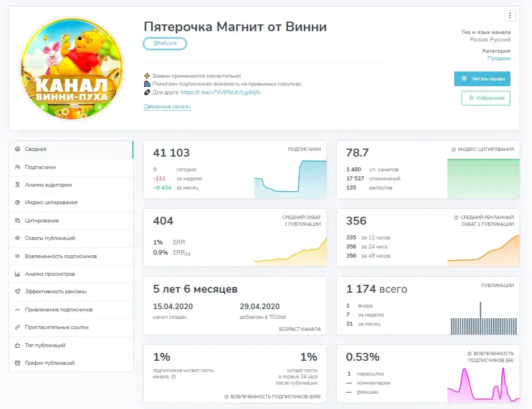Viewport: 532px width, 409px height.
Task: Click the lightning bolt icon in description
Action: click(147, 76)
